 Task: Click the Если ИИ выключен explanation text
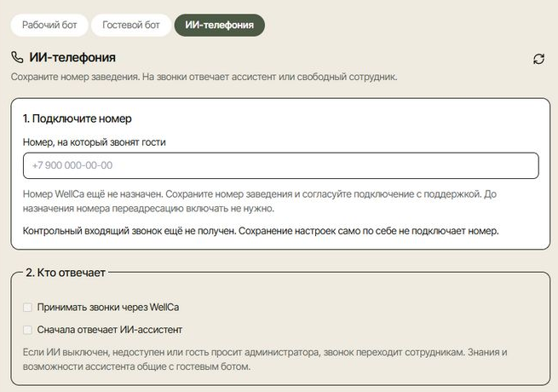point(265,360)
